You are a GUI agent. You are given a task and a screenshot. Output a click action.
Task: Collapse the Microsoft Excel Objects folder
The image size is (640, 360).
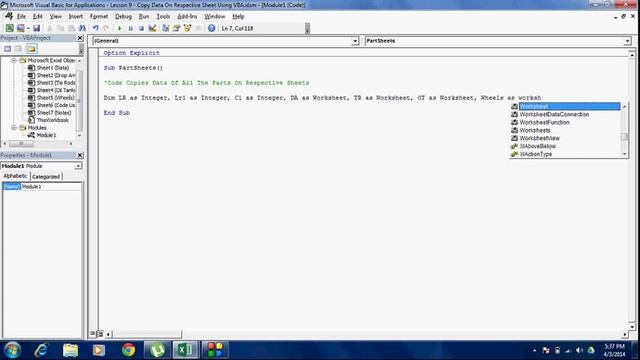(x=13, y=60)
